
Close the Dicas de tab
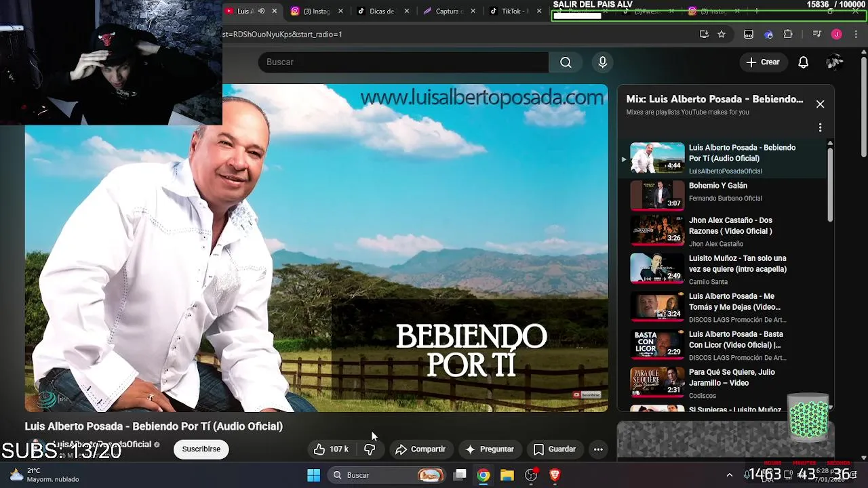[x=407, y=11]
